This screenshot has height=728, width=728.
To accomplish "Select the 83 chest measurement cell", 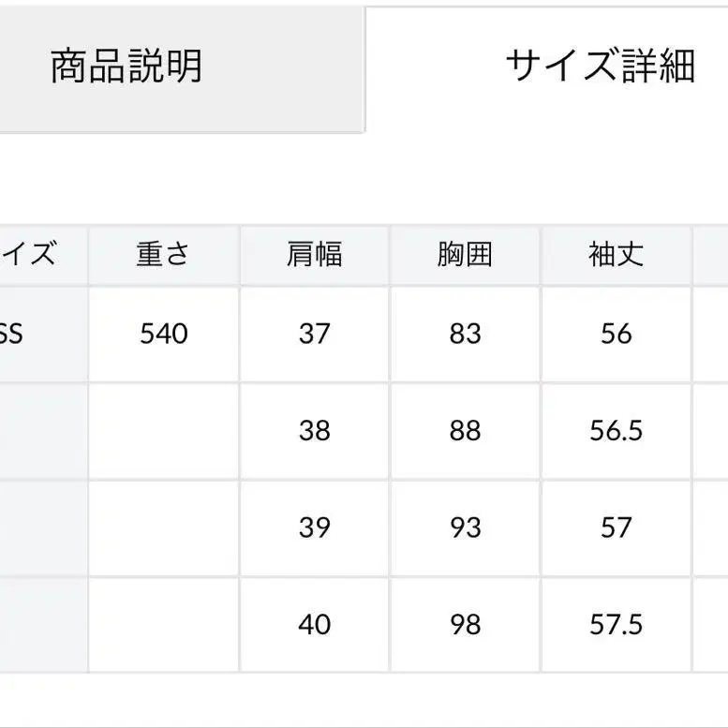I will click(x=465, y=334).
